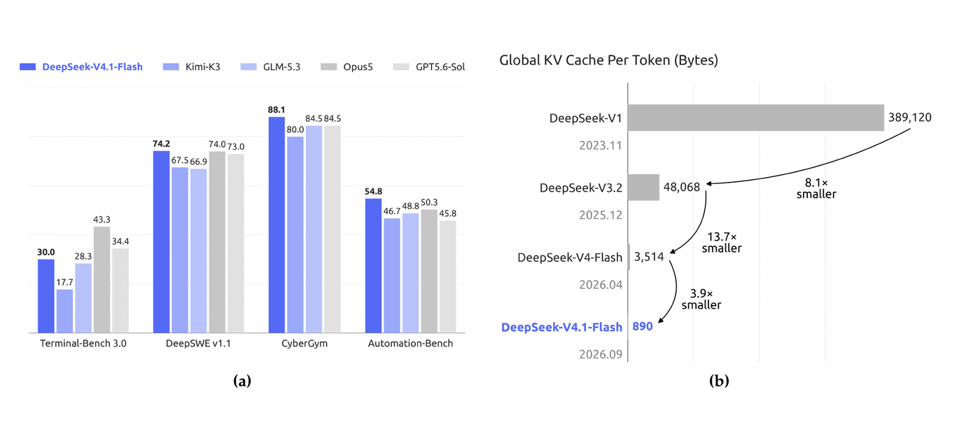The width and height of the screenshot is (980, 445).
Task: Click the 48,068 value
Action: [682, 188]
